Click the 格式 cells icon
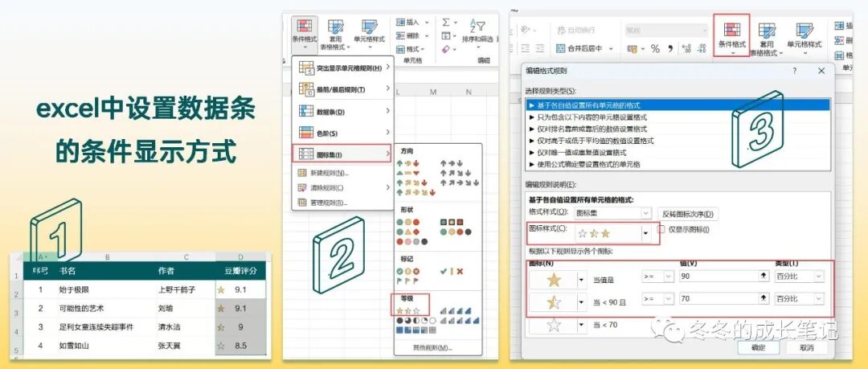 [x=401, y=49]
